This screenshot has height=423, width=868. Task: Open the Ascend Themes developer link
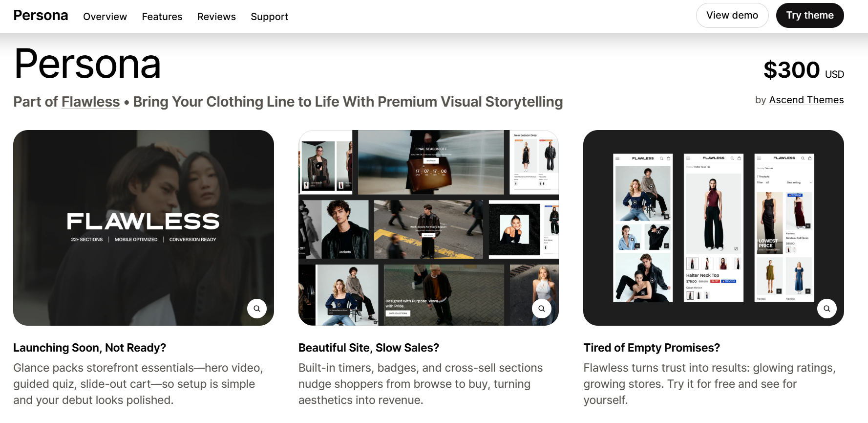coord(806,100)
